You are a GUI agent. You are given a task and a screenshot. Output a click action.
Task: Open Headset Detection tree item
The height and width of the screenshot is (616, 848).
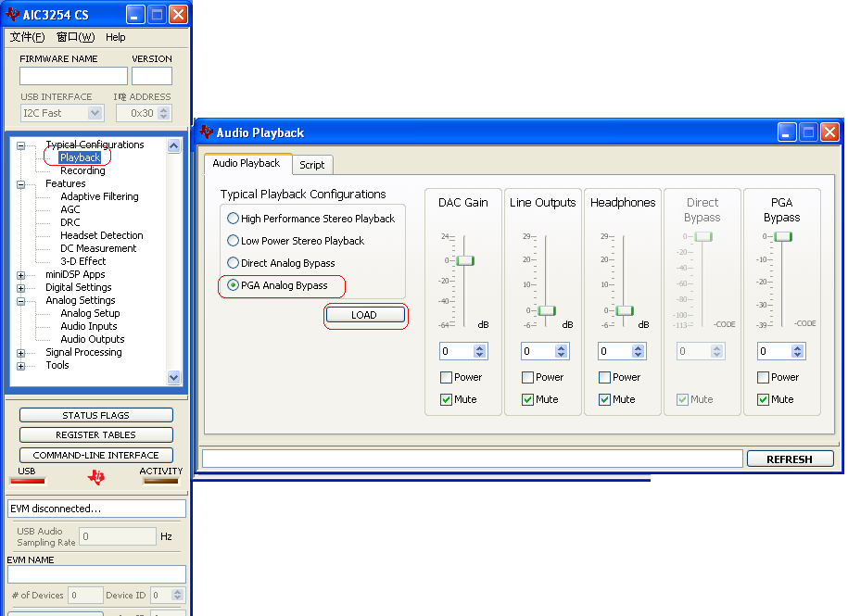pyautogui.click(x=102, y=235)
